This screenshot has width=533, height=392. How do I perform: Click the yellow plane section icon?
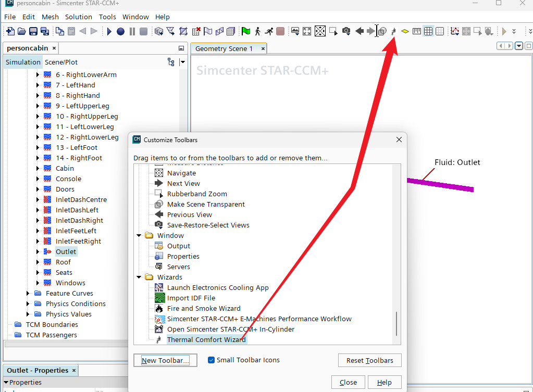(x=405, y=31)
